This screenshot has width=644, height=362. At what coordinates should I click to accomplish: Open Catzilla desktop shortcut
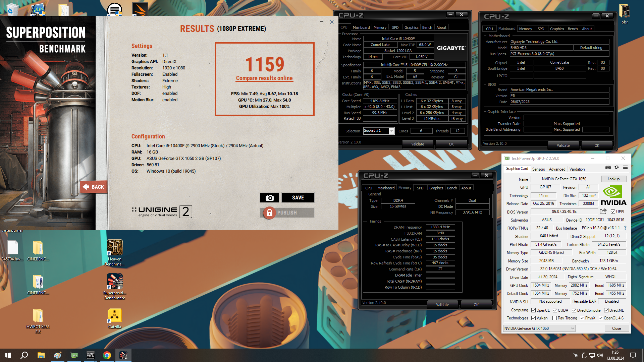coord(115,318)
